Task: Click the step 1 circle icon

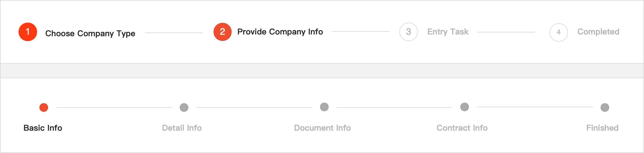Action: point(28,32)
